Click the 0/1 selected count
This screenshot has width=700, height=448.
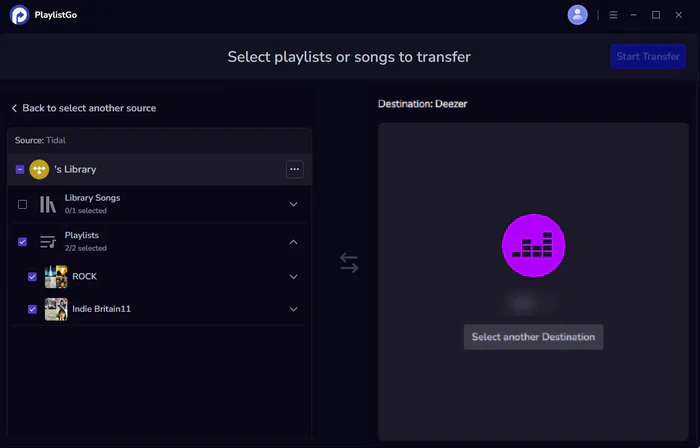[86, 211]
